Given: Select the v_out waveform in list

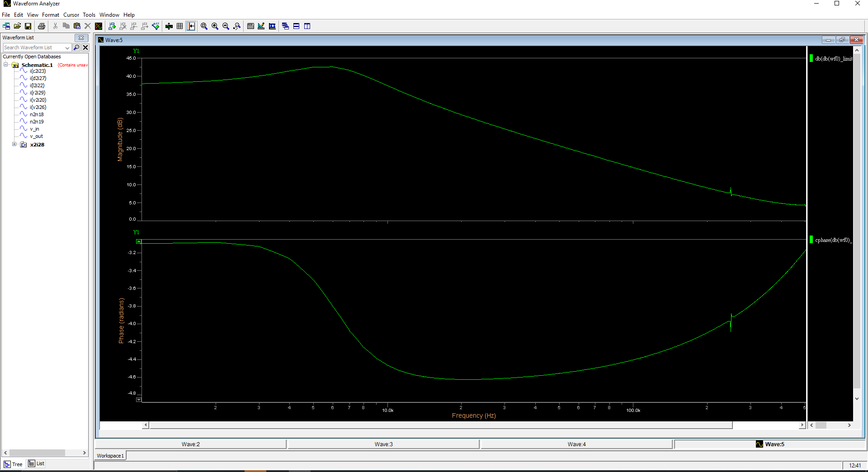Looking at the screenshot, I should click(x=36, y=136).
